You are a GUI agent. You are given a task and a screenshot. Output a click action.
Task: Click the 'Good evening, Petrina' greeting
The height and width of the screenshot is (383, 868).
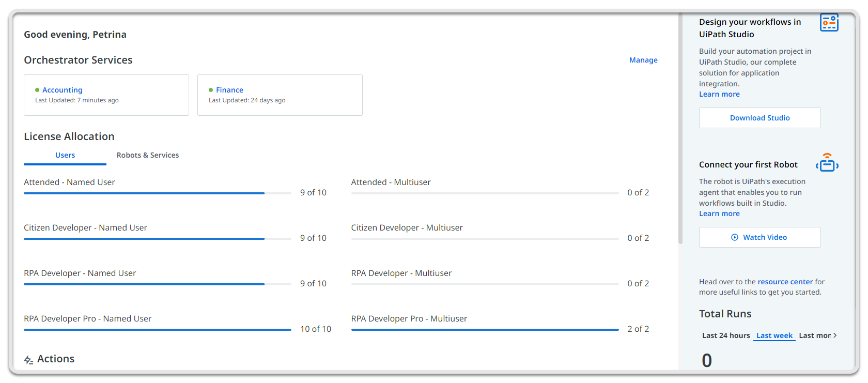tap(75, 35)
